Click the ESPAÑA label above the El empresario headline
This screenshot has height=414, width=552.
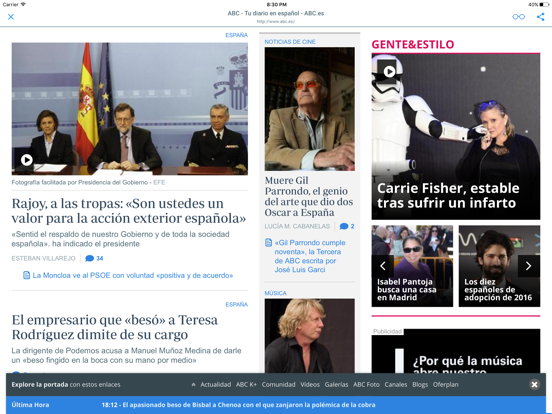click(237, 305)
